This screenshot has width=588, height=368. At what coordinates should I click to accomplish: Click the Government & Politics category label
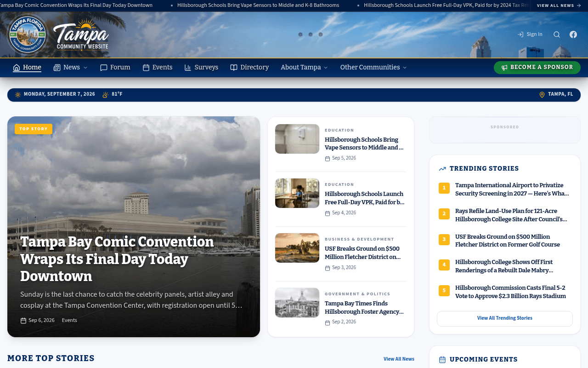click(x=357, y=294)
